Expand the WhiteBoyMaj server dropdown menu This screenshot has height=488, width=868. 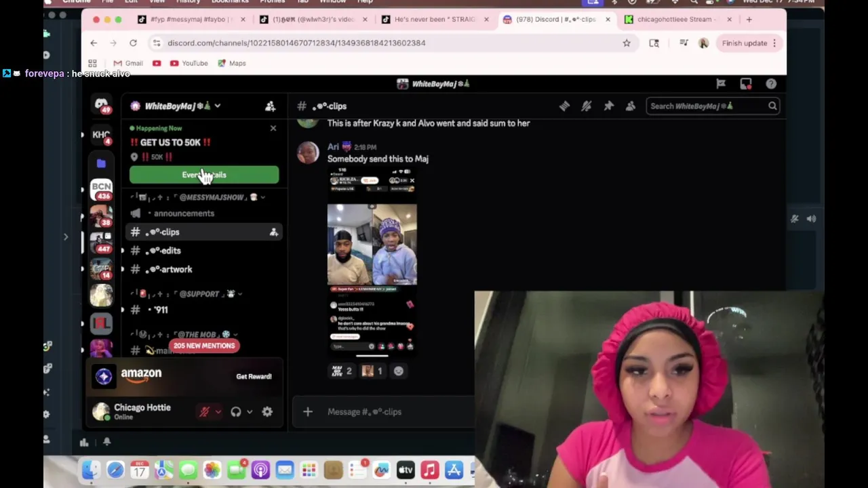click(217, 106)
